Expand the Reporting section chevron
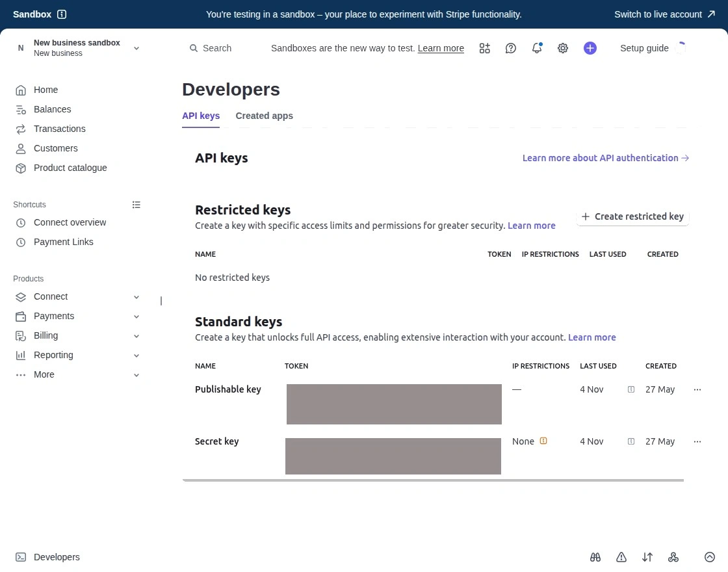Image resolution: width=728 pixels, height=572 pixels. click(x=136, y=356)
